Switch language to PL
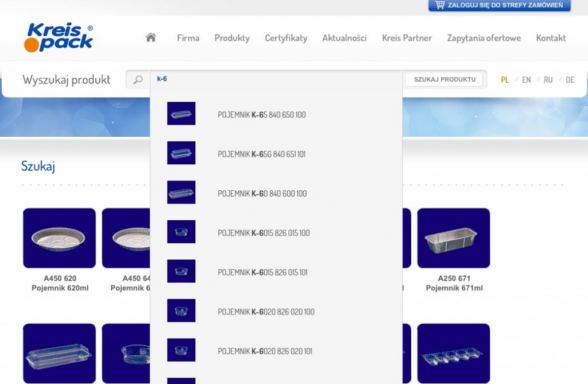The width and height of the screenshot is (588, 384). pos(505,80)
